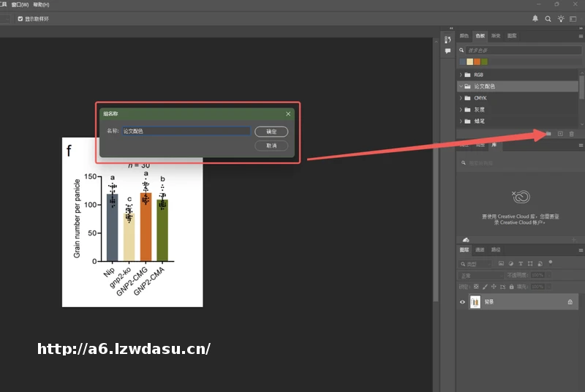Screen dimensions: 585x392
Task: Open the lightbulb Discover icon
Action: point(561,19)
